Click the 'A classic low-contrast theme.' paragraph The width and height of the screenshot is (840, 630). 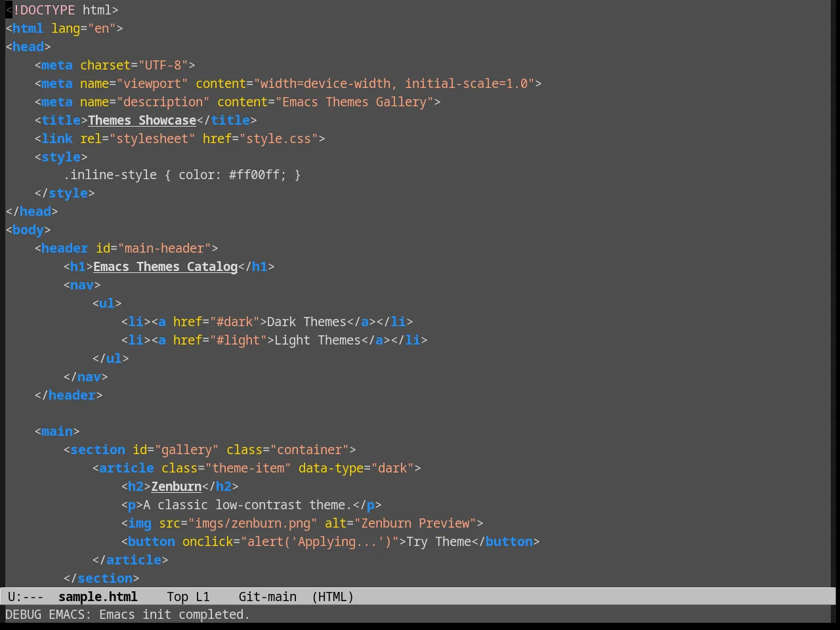247,505
